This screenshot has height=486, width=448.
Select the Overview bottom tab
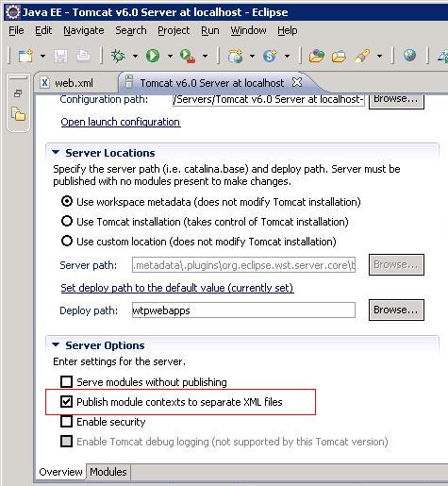60,472
